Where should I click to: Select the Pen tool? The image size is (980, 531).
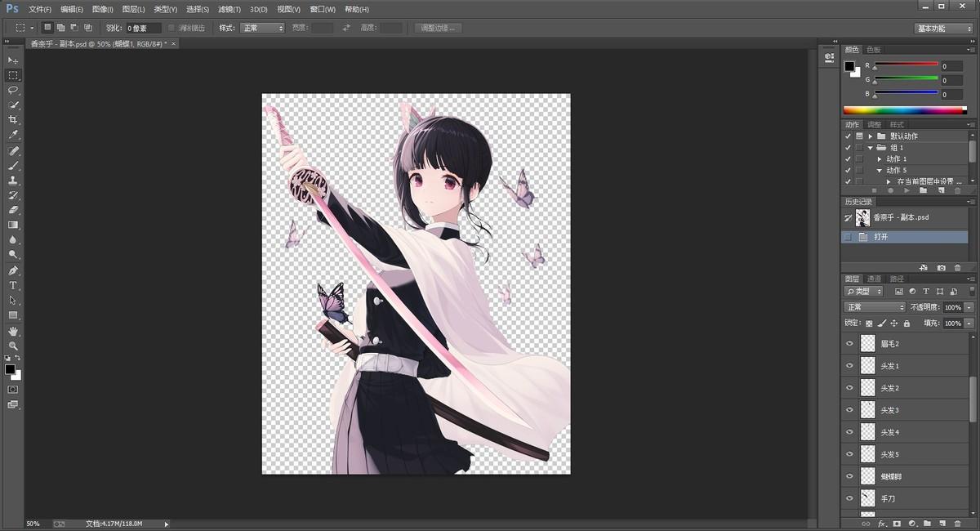(13, 270)
